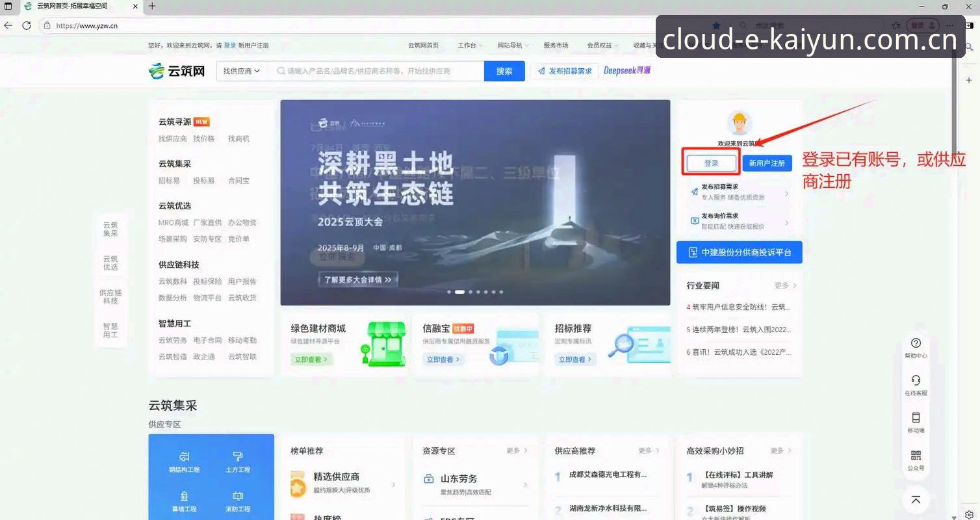Open the 找供应商 search type dropdown

(x=241, y=71)
